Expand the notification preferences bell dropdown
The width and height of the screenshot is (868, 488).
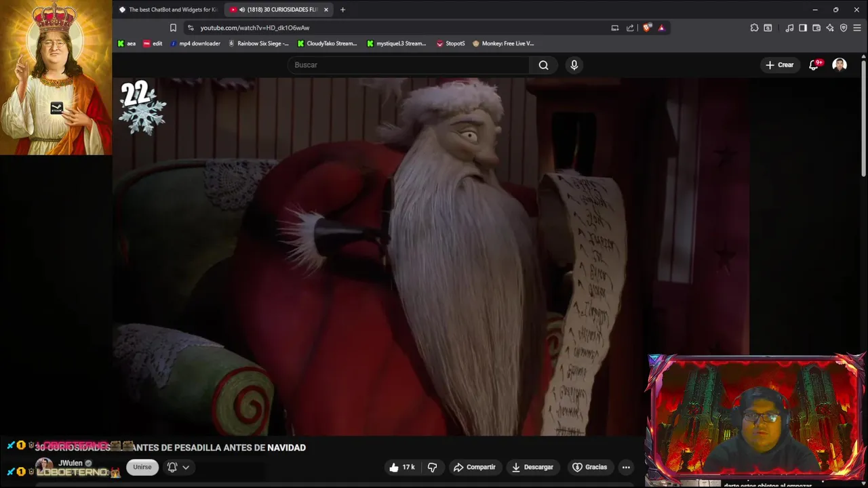pos(178,467)
